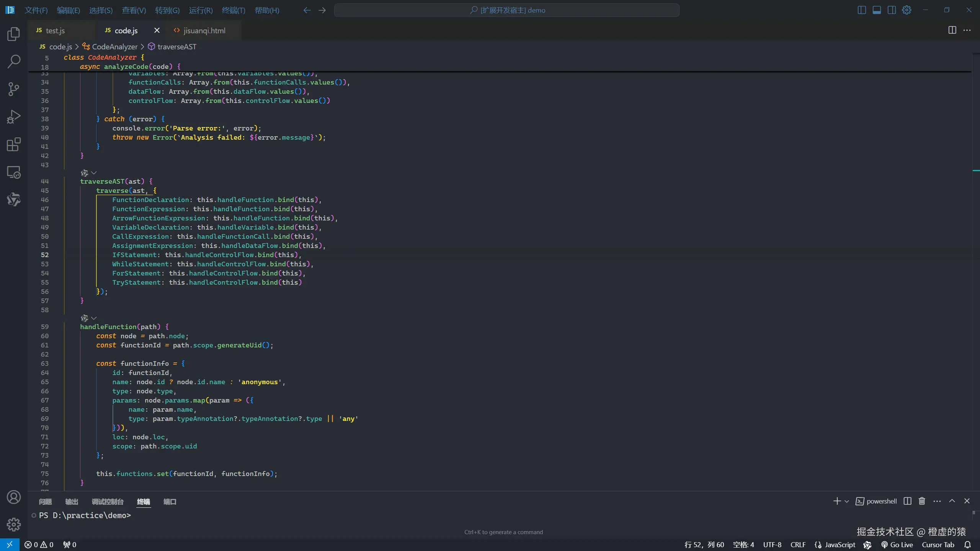This screenshot has height=551, width=980.
Task: Split the editor to the right
Action: [952, 30]
